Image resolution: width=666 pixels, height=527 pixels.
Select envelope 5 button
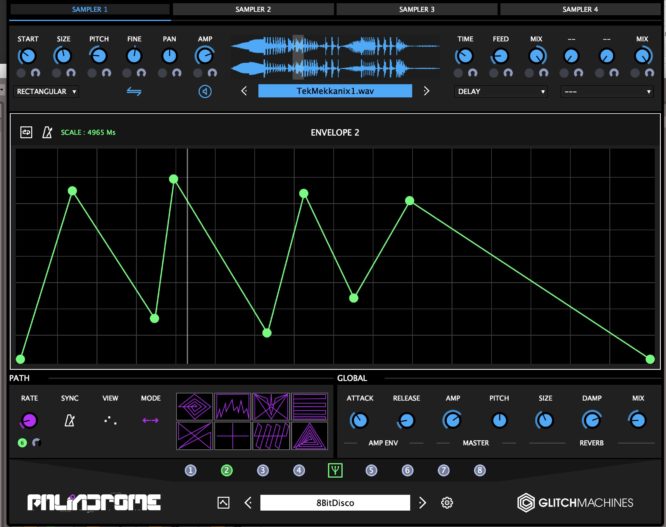tap(371, 470)
